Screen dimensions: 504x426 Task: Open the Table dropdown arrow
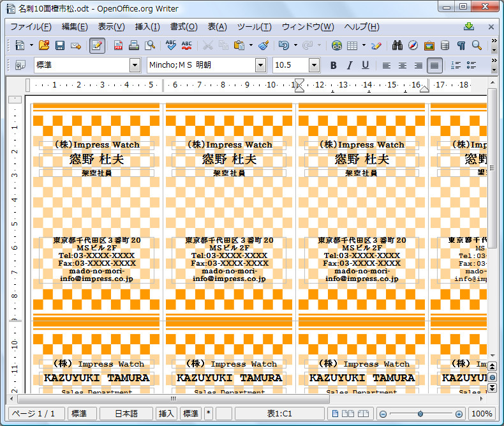pyautogui.click(x=364, y=45)
